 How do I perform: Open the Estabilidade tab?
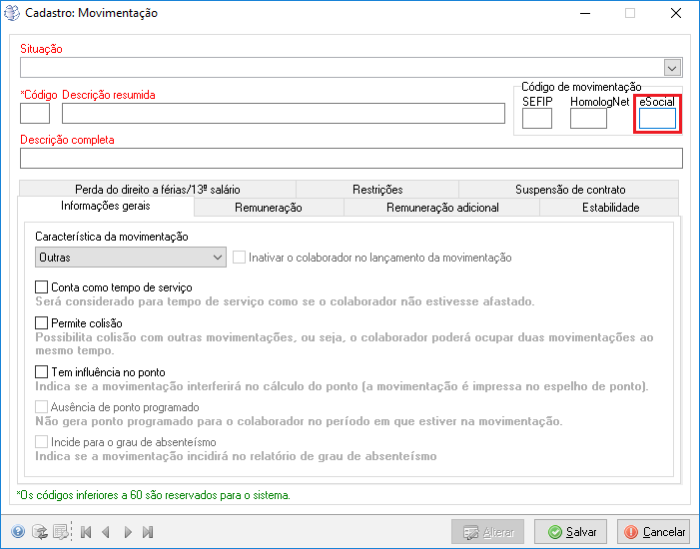(x=610, y=208)
